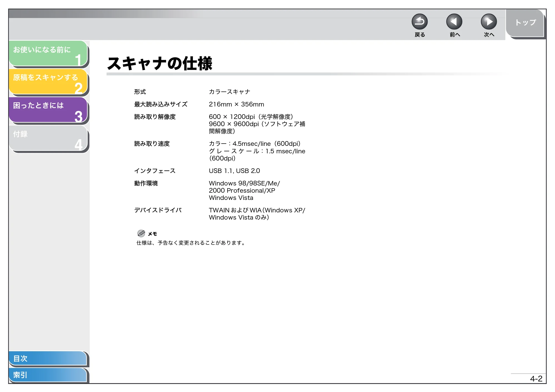
Task: Select chapter 4 付録 tab
Action: (x=48, y=138)
